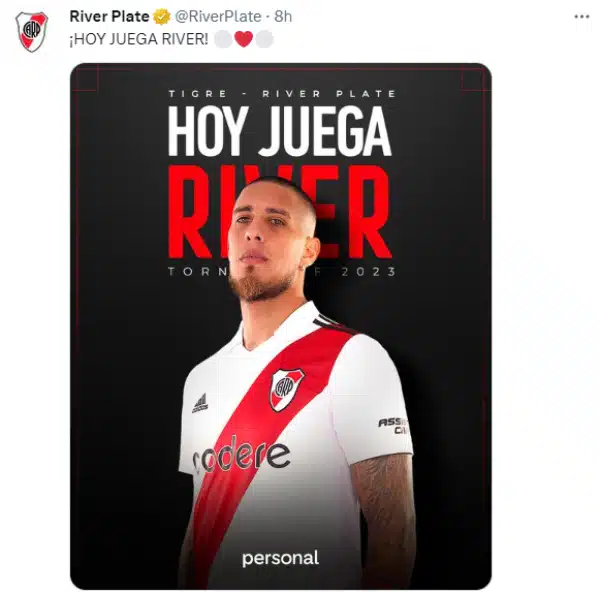
Task: Click the River Plate display name
Action: coord(109,16)
